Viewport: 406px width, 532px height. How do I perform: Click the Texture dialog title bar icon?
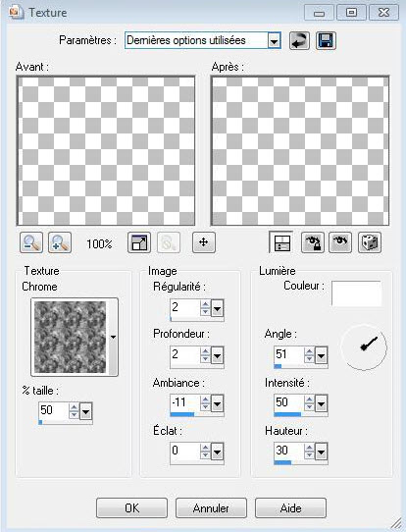point(17,12)
